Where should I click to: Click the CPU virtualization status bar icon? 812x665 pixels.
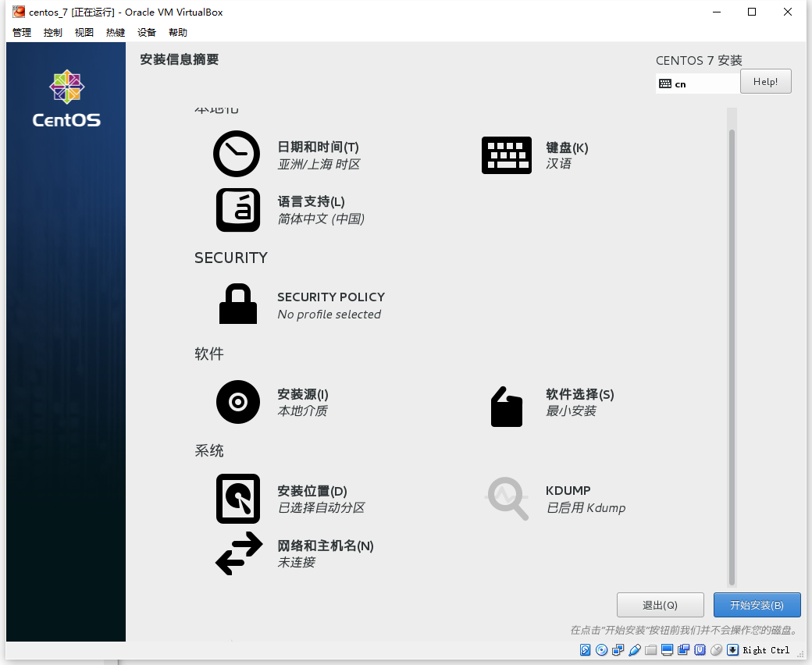tap(700, 650)
